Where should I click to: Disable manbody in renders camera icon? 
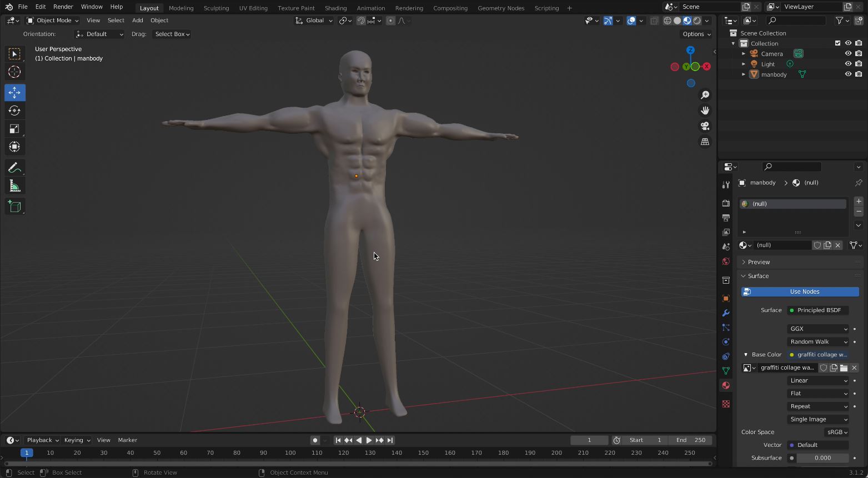859,74
